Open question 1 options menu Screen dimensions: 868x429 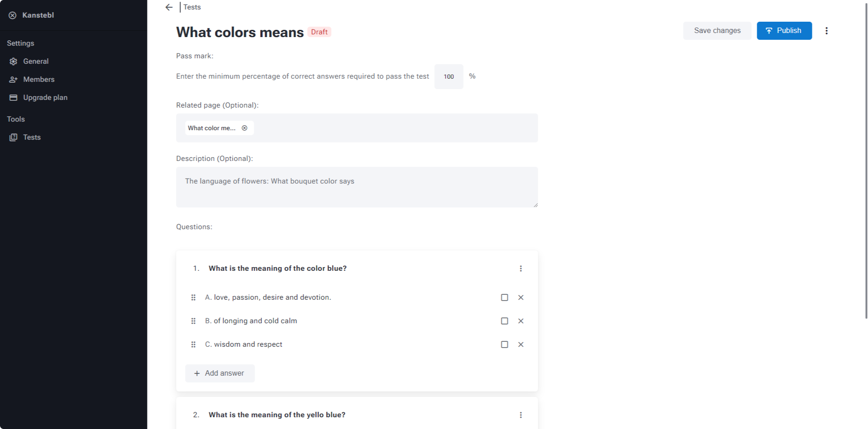point(521,269)
